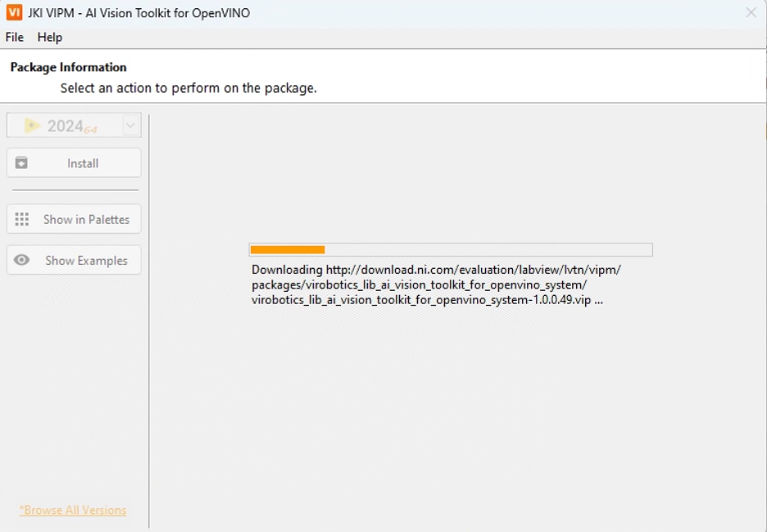767x532 pixels.
Task: Open the Browse All Versions link
Action: point(73,510)
